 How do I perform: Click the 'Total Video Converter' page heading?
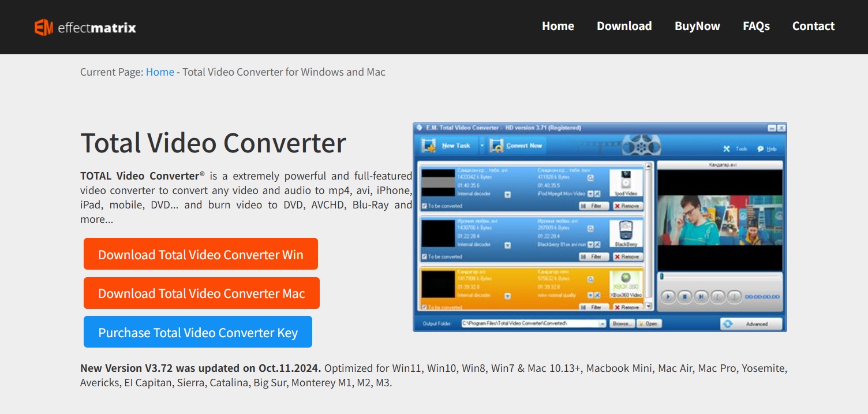213,143
